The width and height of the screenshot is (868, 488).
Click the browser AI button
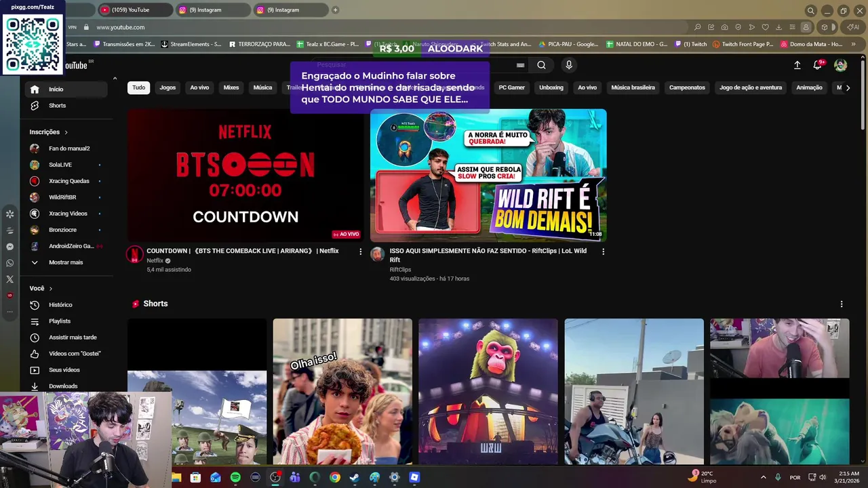[852, 27]
